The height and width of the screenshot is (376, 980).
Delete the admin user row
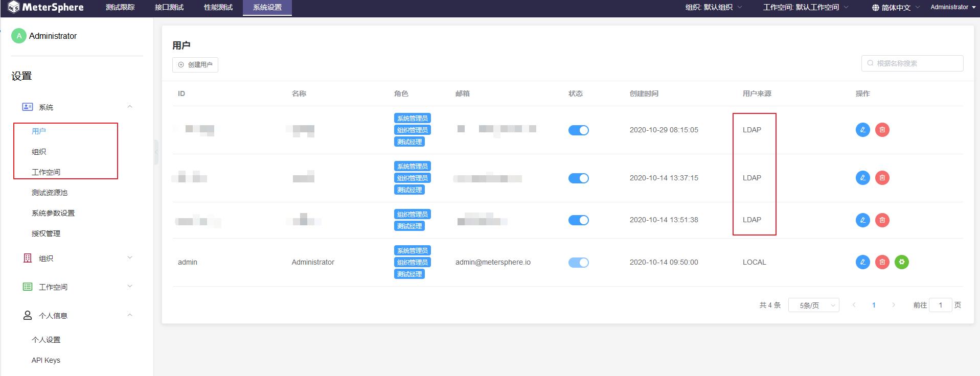coord(882,262)
